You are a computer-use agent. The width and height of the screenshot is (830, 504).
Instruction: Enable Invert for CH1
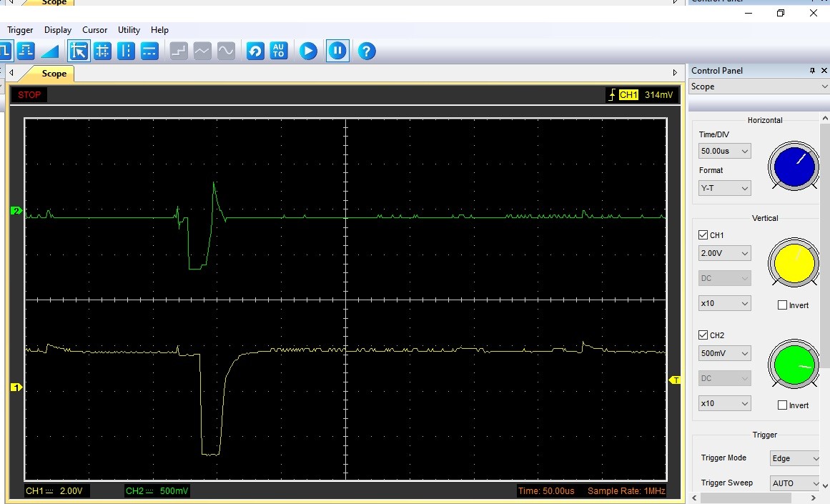tap(782, 305)
